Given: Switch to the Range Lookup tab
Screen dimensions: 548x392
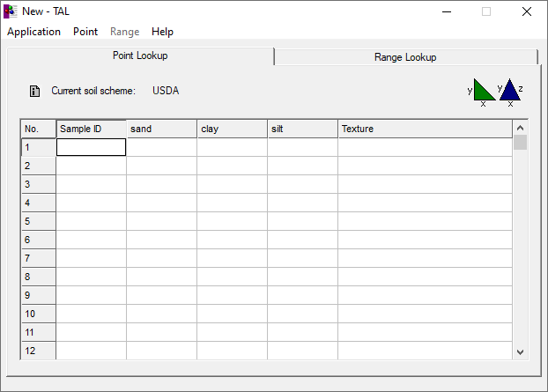Looking at the screenshot, I should click(405, 57).
